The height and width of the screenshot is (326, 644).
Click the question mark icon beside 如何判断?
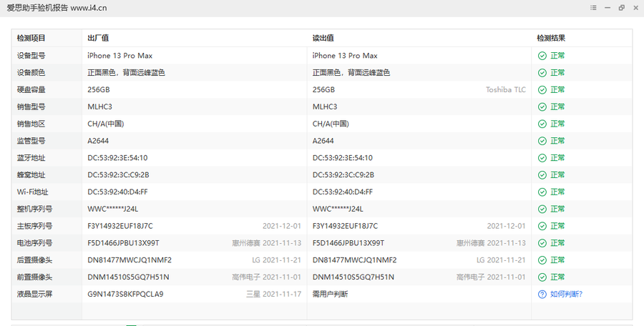(x=542, y=295)
